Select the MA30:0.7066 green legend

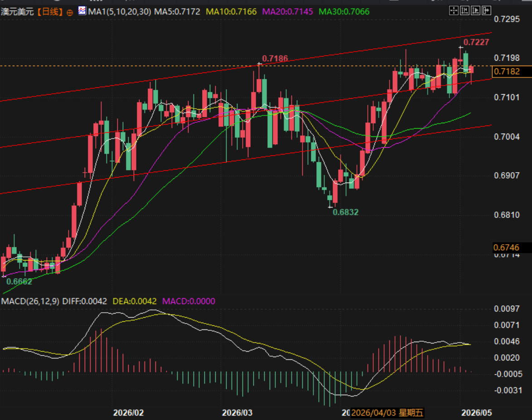click(x=344, y=12)
